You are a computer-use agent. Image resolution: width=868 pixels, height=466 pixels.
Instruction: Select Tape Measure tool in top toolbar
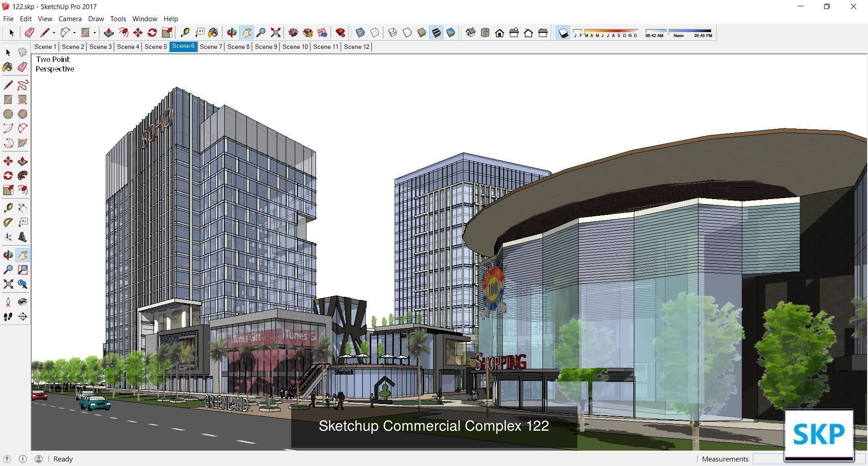point(185,33)
